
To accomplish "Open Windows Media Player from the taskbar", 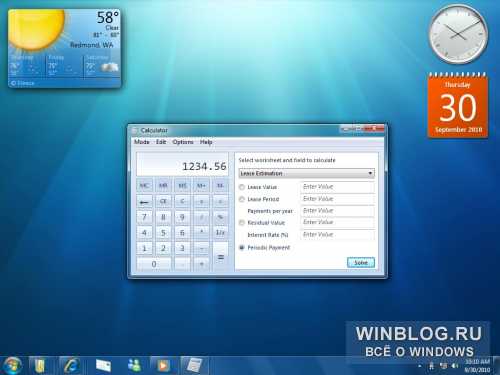I will 163,366.
